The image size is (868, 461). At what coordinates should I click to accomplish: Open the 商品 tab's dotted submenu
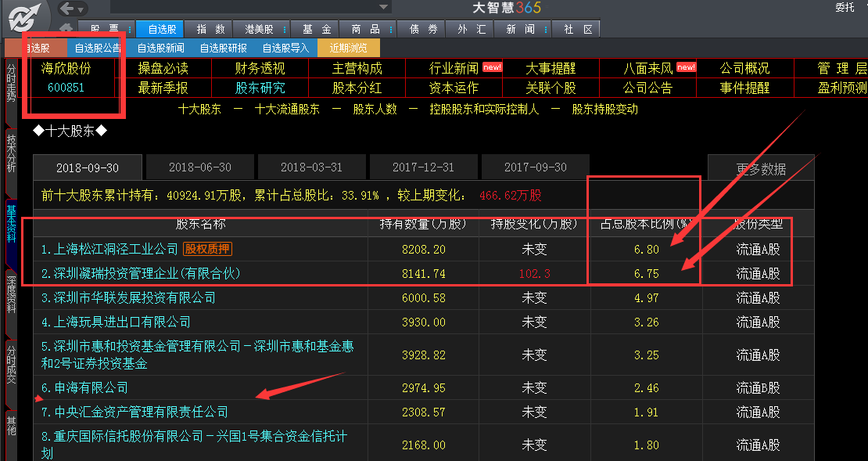[x=391, y=30]
